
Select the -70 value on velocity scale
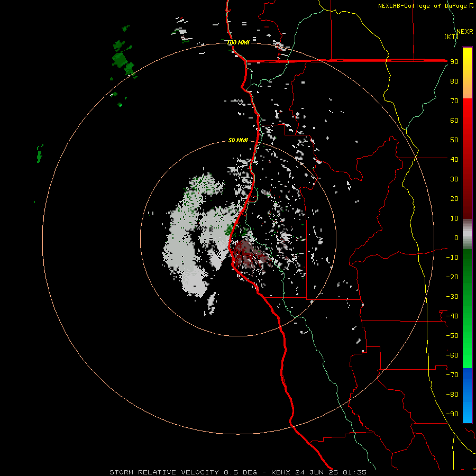452,375
